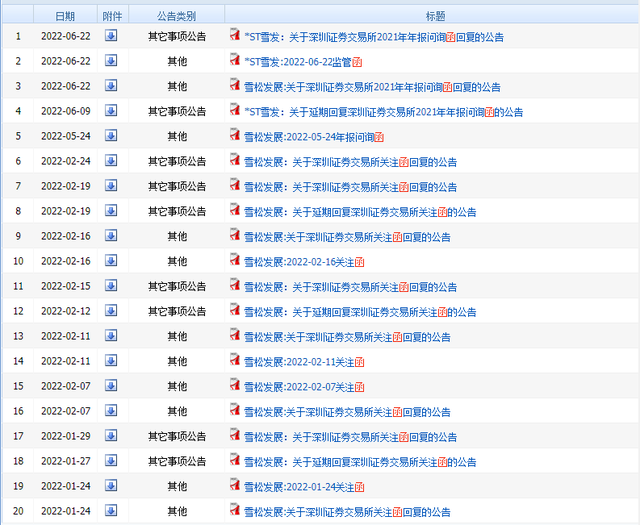The height and width of the screenshot is (525, 640).
Task: Click the PDF icon in row 5
Action: 234,134
